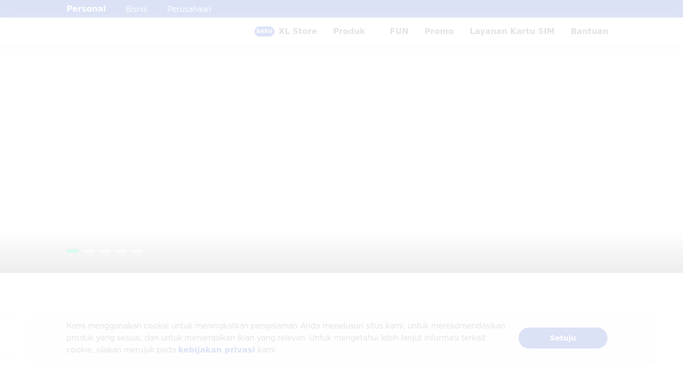Go to the Promo page
Viewport: 683px width, 384px height.
click(x=439, y=31)
